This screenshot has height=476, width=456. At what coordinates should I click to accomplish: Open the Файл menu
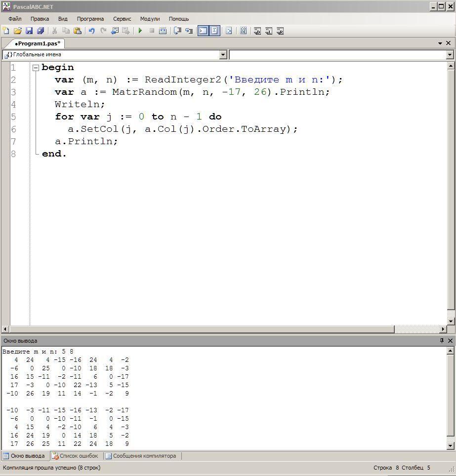click(x=15, y=19)
